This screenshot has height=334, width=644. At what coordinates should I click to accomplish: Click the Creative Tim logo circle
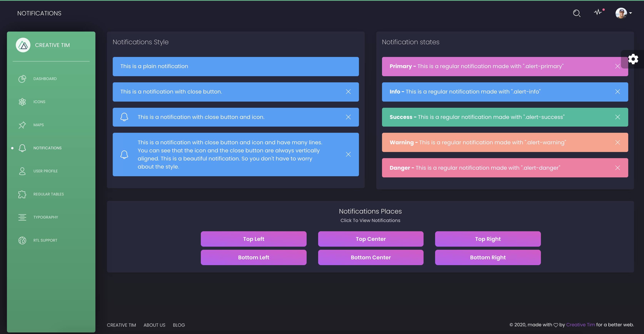pos(23,45)
